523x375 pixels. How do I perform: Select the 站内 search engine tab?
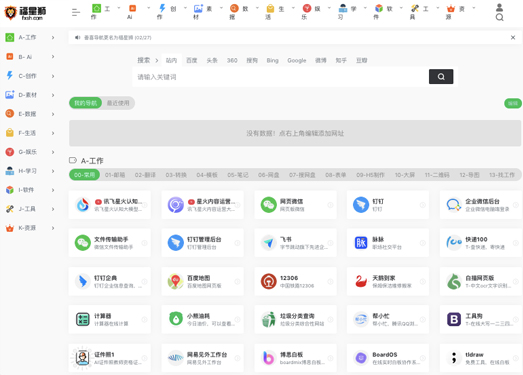point(171,60)
